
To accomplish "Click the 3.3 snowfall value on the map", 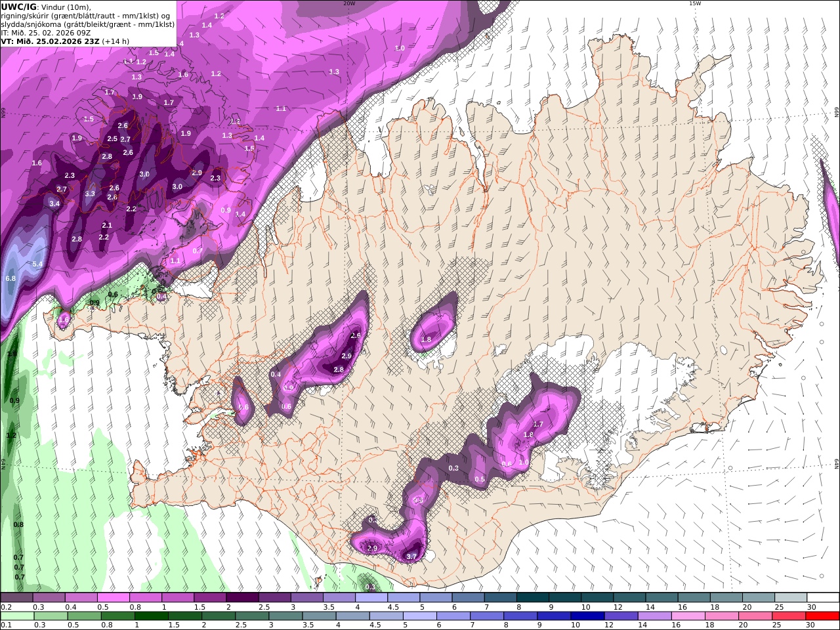I will coord(90,194).
